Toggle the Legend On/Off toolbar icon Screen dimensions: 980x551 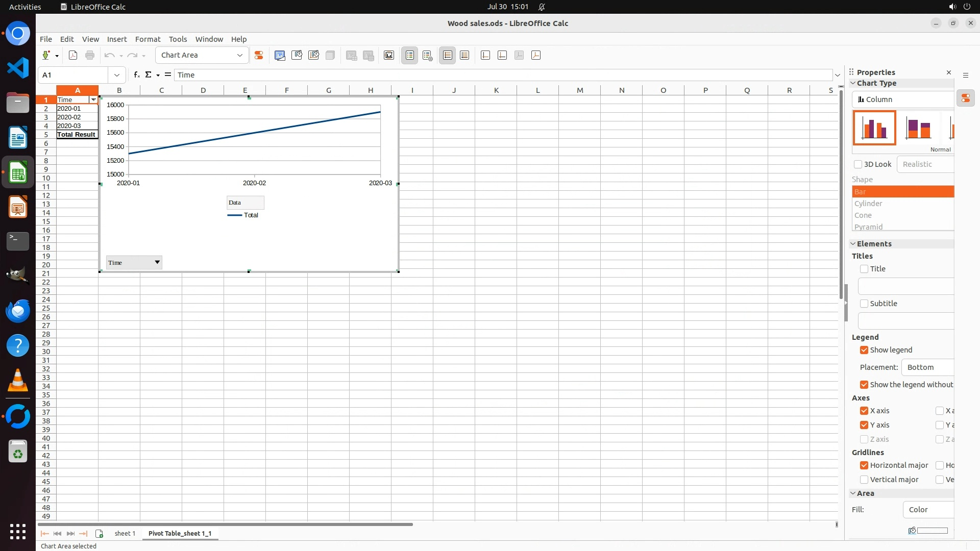coord(410,56)
